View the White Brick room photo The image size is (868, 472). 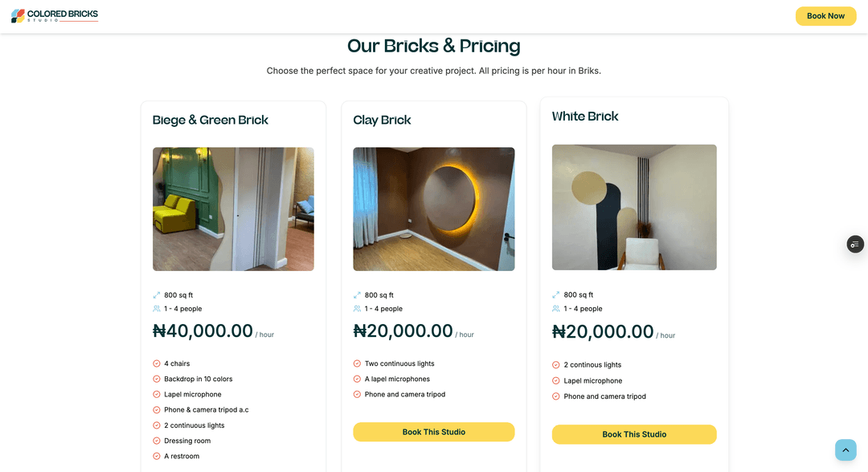coord(634,207)
